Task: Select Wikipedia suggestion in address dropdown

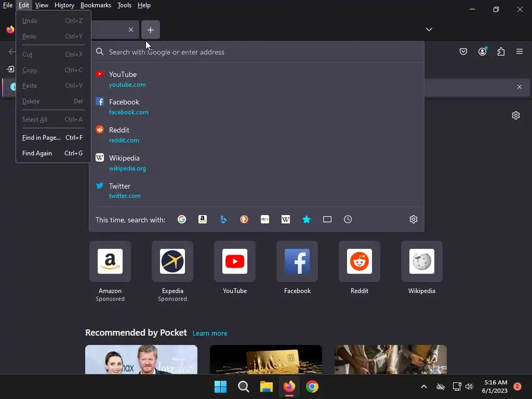Action: point(257,163)
